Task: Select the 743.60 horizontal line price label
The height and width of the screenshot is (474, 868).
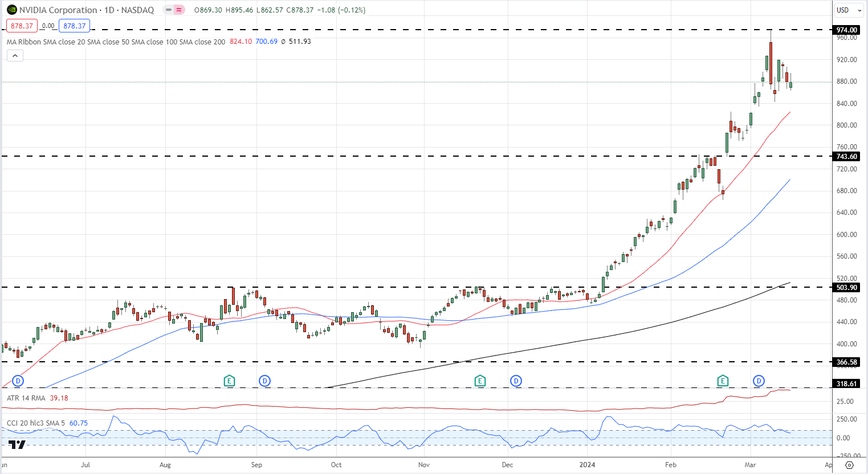Action: point(846,156)
